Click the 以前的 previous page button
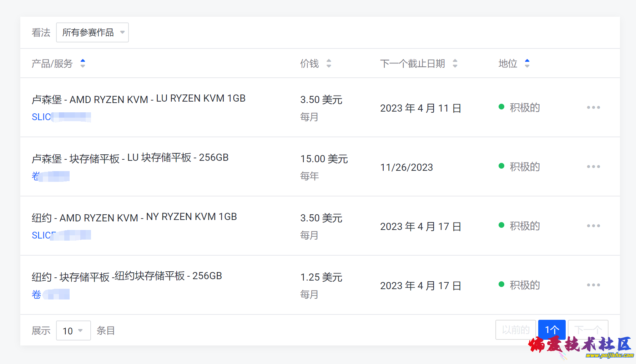This screenshot has width=636, height=364. (515, 329)
